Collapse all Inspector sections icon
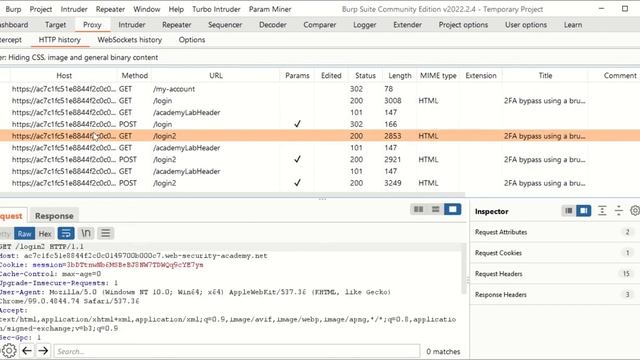This screenshot has width=640, height=360. (x=619, y=211)
